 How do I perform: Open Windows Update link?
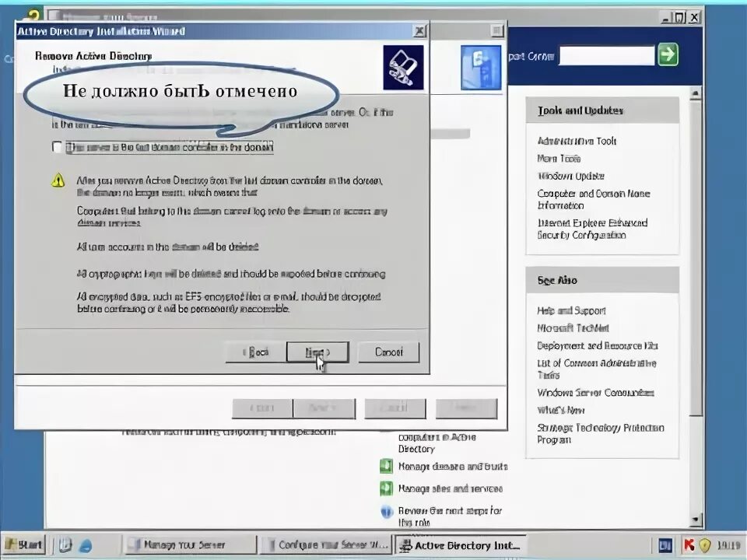[x=570, y=177]
